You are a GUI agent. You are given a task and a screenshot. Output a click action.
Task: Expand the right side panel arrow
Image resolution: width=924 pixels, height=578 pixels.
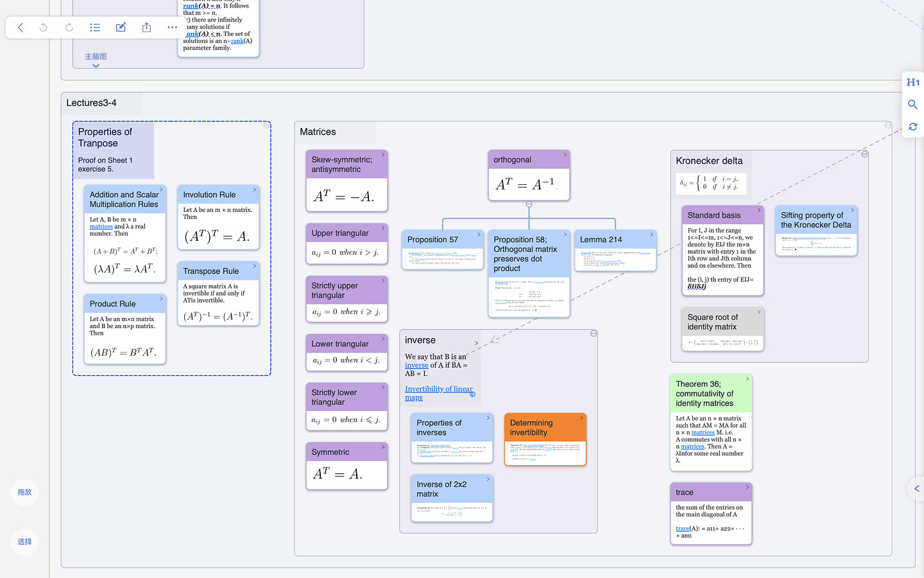[917, 489]
